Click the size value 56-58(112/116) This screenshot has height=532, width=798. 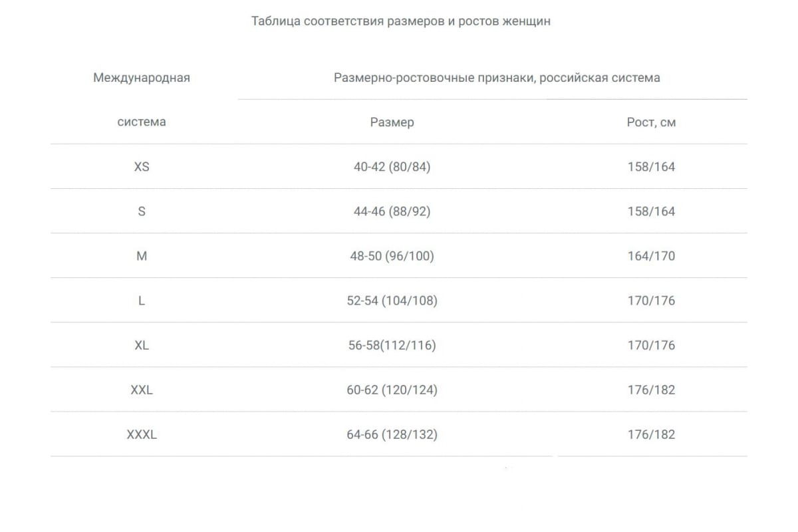coord(392,345)
